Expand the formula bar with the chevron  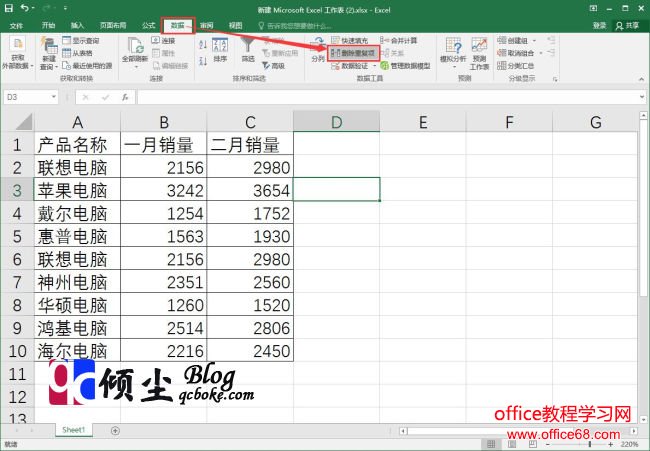tap(642, 97)
